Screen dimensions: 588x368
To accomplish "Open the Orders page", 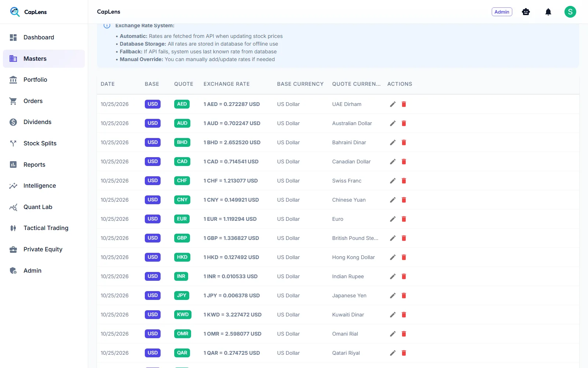I will click(44, 101).
